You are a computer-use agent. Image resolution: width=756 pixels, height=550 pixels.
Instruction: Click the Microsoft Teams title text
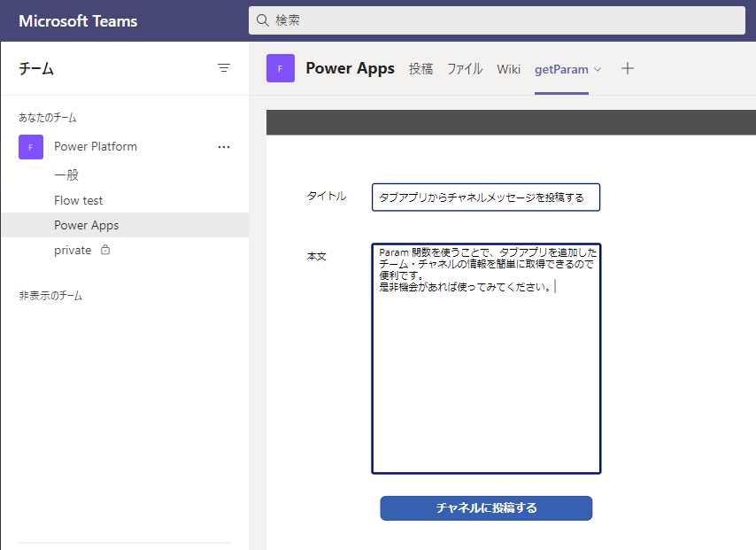[x=78, y=20]
